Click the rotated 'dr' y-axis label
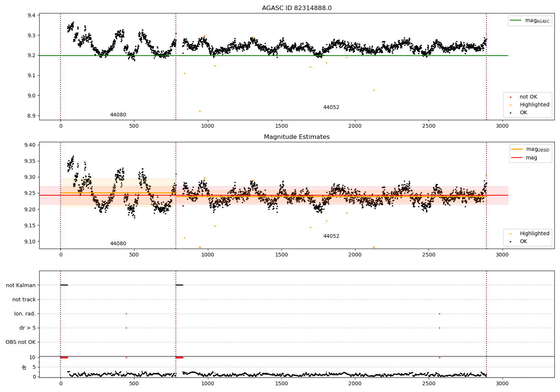560x392 pixels. click(x=24, y=367)
